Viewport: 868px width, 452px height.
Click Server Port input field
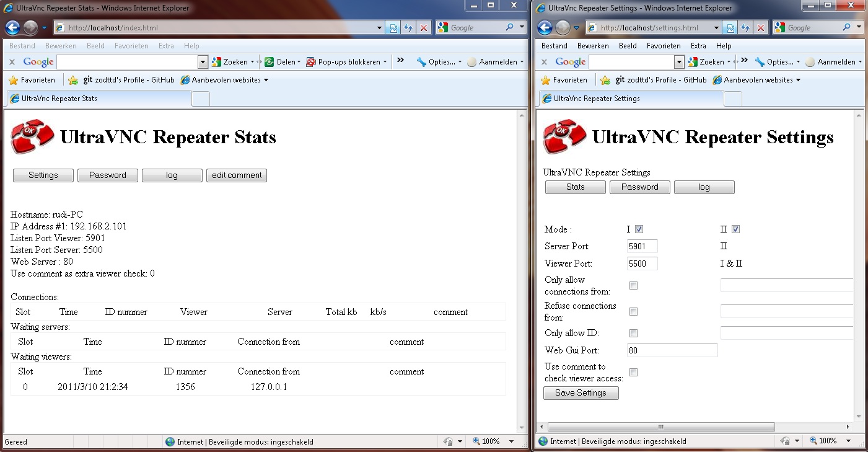[642, 246]
